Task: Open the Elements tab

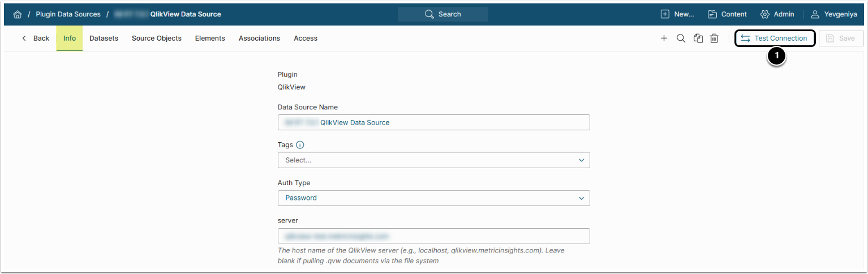Action: [x=210, y=38]
